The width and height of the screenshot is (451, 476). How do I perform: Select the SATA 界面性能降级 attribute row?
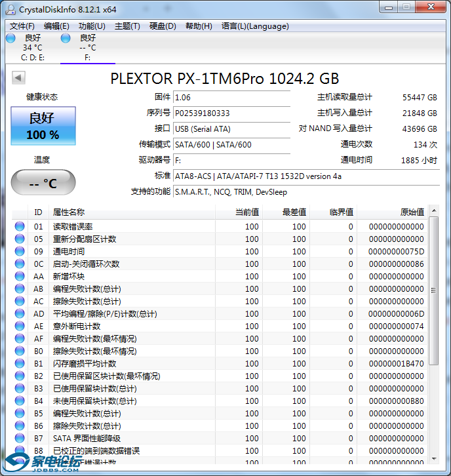[220, 438]
